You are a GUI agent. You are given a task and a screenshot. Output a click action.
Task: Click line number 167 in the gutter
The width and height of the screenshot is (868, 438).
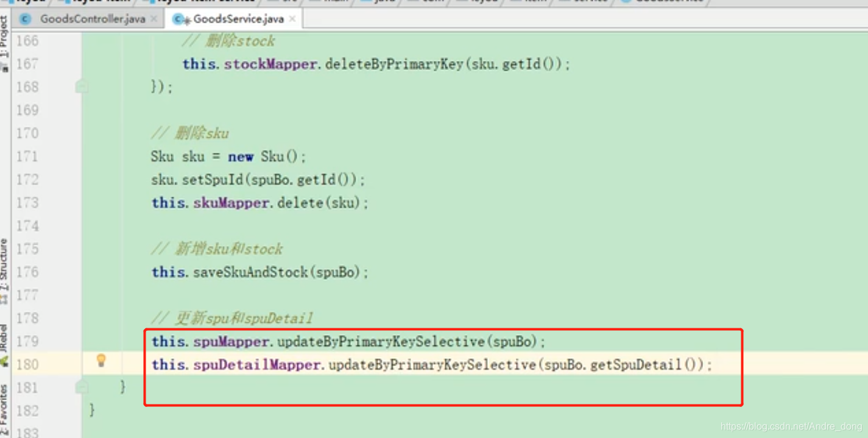point(27,64)
